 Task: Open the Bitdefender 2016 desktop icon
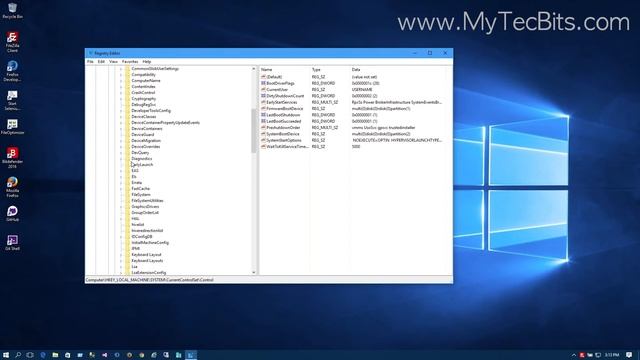point(12,158)
